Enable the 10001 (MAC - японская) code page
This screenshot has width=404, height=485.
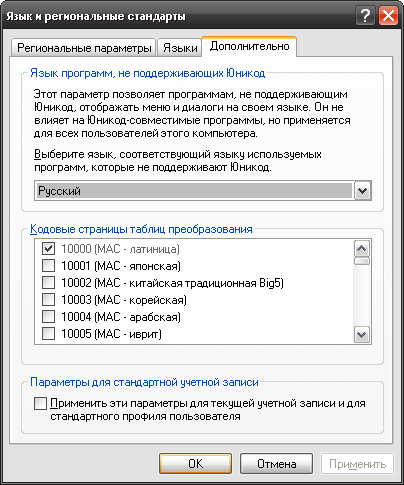coord(48,266)
